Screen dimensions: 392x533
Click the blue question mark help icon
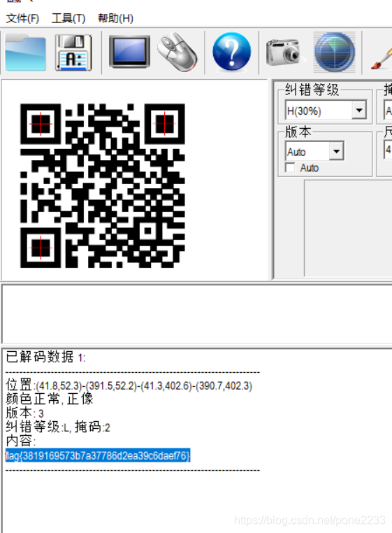(x=232, y=51)
